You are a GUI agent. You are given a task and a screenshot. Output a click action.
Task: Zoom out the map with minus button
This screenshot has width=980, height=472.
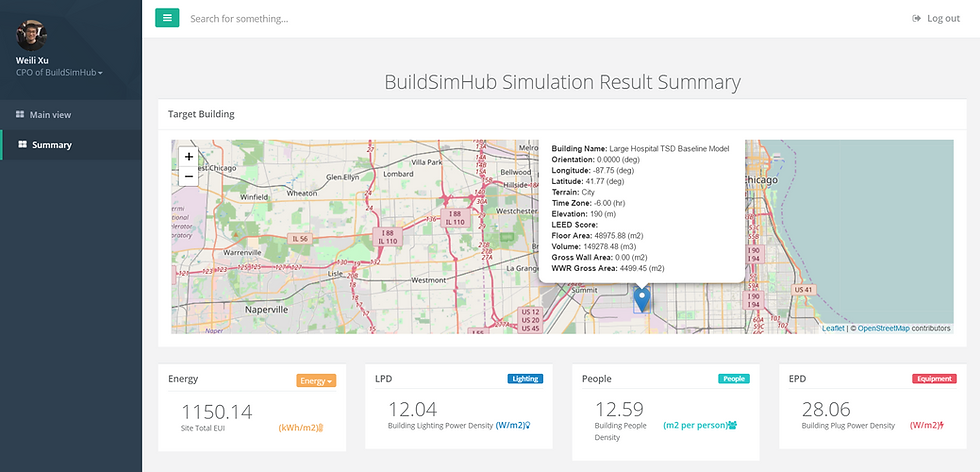point(189,176)
